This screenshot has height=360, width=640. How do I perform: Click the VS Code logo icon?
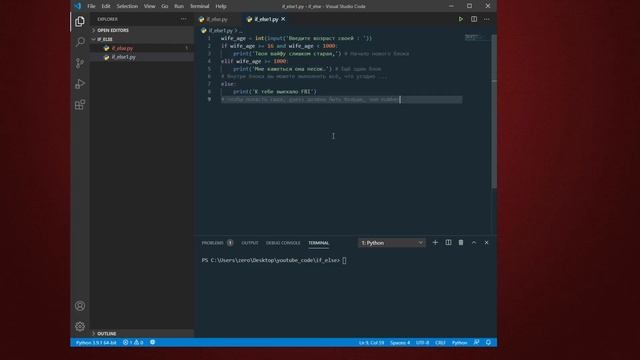pyautogui.click(x=78, y=6)
